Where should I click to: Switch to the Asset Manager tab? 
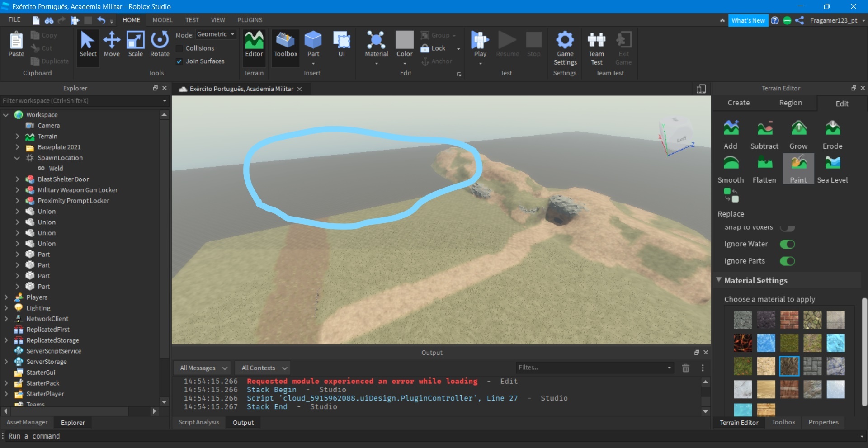click(27, 422)
